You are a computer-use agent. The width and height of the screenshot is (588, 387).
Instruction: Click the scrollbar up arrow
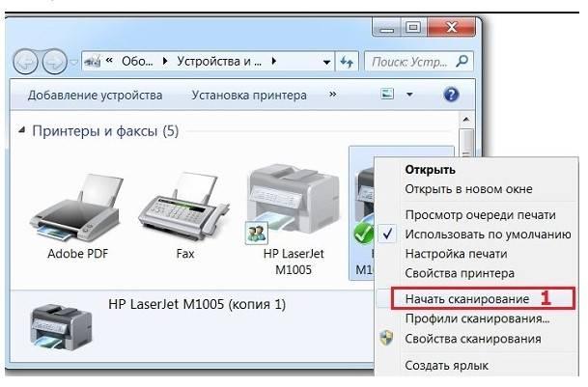click(466, 120)
